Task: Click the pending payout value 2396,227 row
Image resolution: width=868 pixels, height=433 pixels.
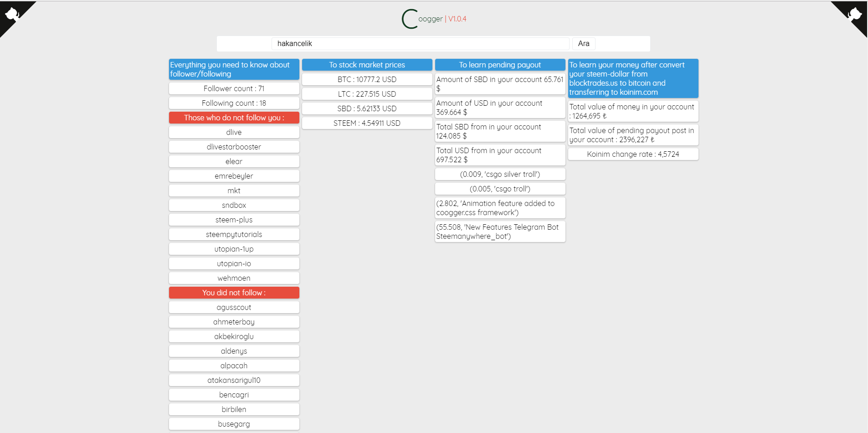Action: point(633,135)
